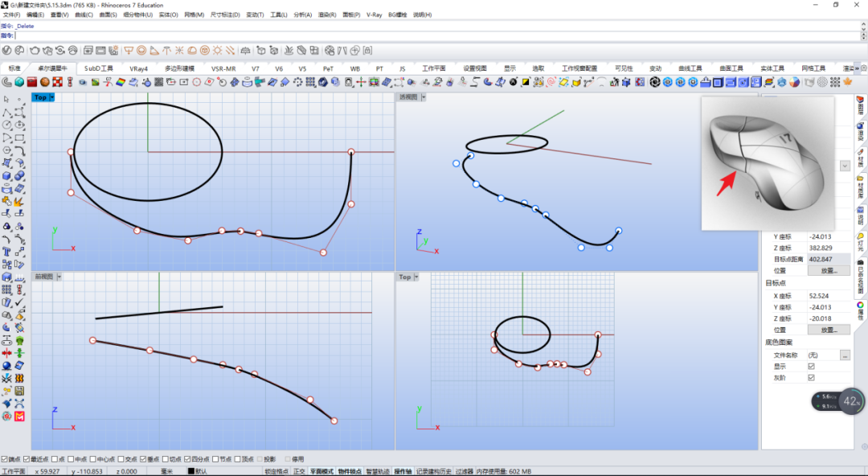Enable the 交点 osnap checkbox
Screen dimensions: 868x476
coord(121,459)
